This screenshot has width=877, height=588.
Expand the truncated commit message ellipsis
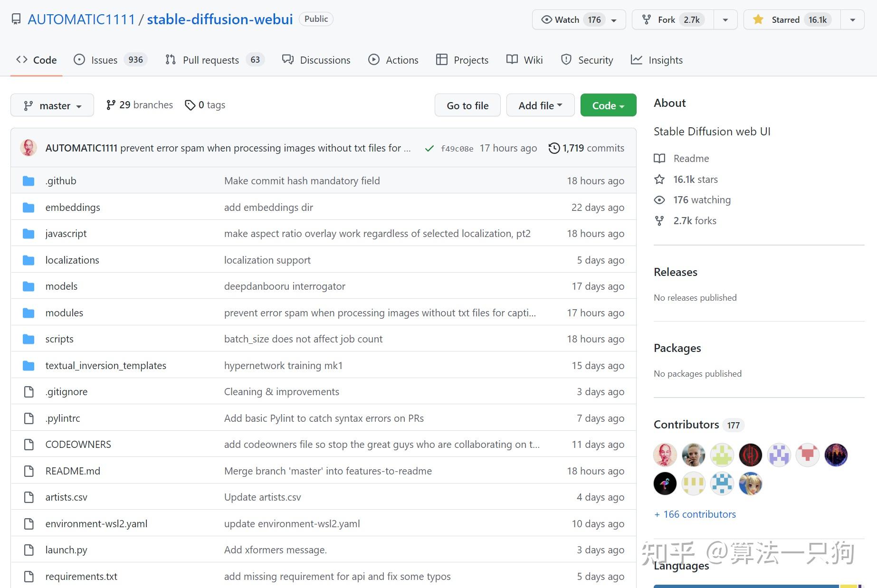407,148
